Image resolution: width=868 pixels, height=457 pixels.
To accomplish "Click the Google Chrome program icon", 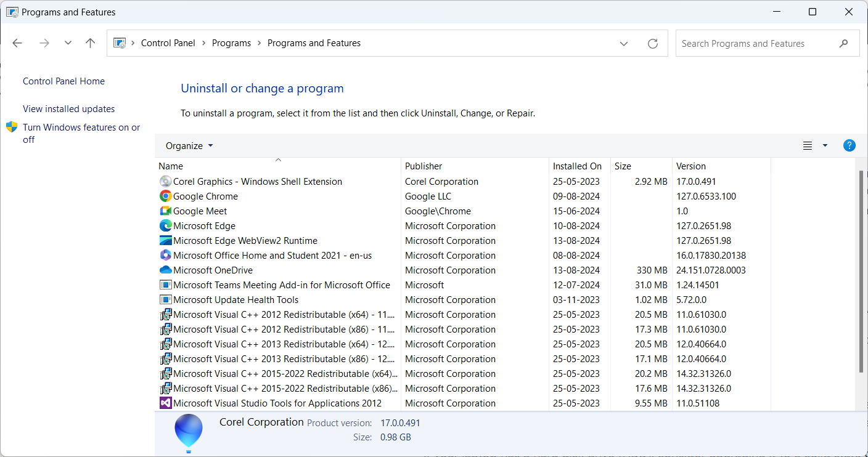I will (165, 196).
